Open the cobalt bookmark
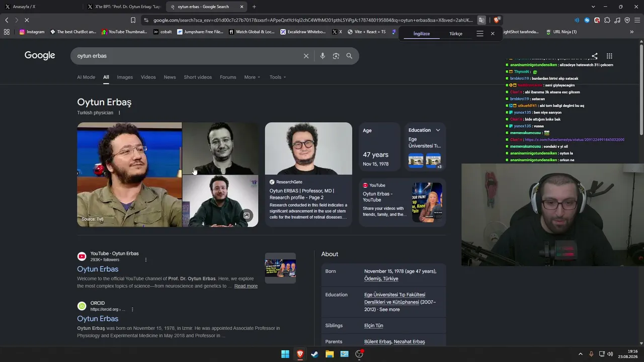The width and height of the screenshot is (644, 362). point(163,32)
